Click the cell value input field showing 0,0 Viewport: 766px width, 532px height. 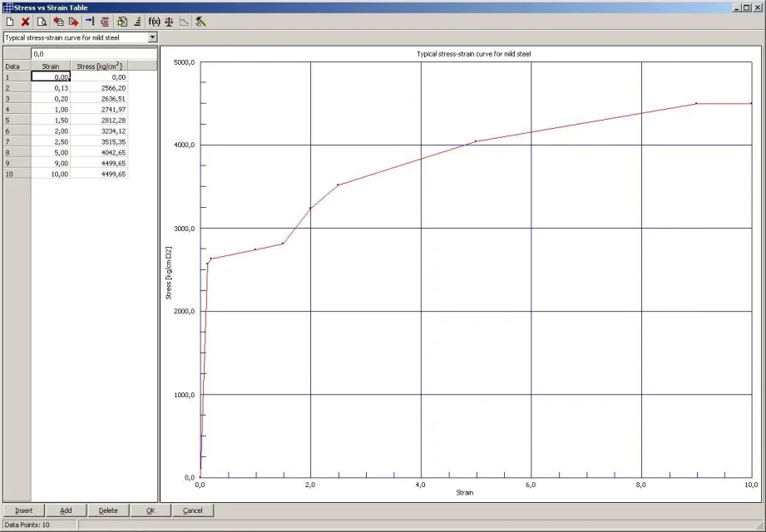(x=94, y=54)
